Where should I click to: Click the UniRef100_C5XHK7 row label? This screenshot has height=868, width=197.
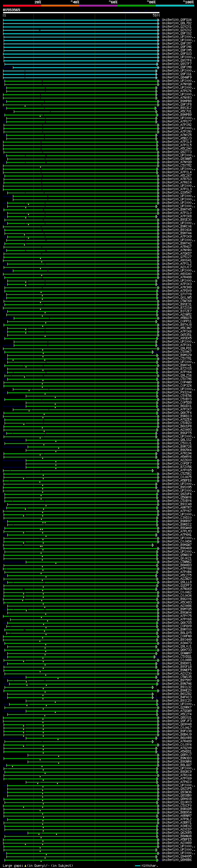177,352
